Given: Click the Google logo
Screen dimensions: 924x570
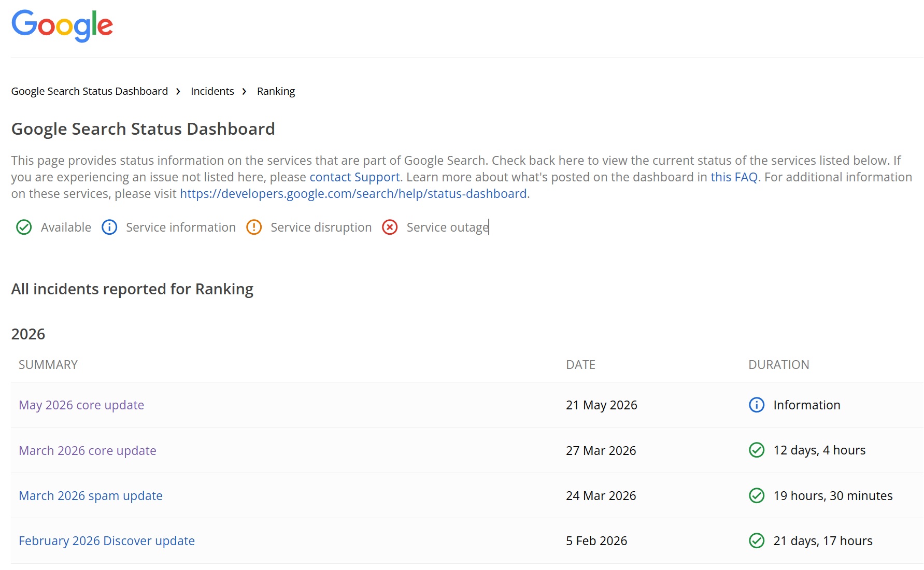Looking at the screenshot, I should (62, 25).
